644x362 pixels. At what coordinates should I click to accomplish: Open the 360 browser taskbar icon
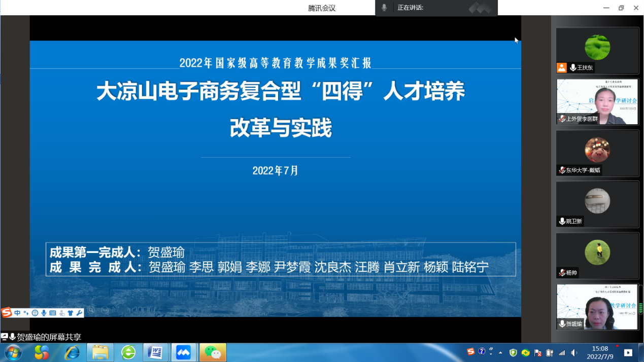click(128, 352)
